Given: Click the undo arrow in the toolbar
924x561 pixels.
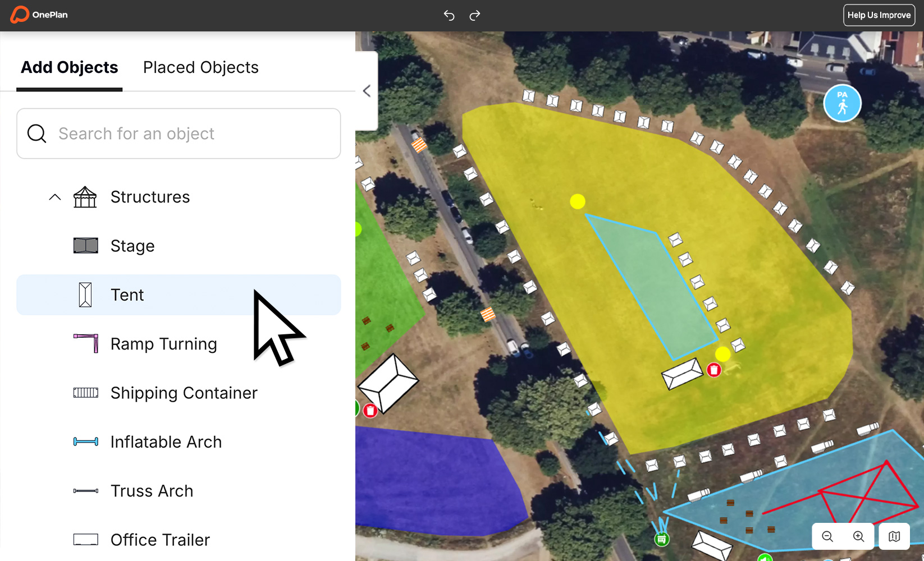Looking at the screenshot, I should pyautogui.click(x=449, y=15).
